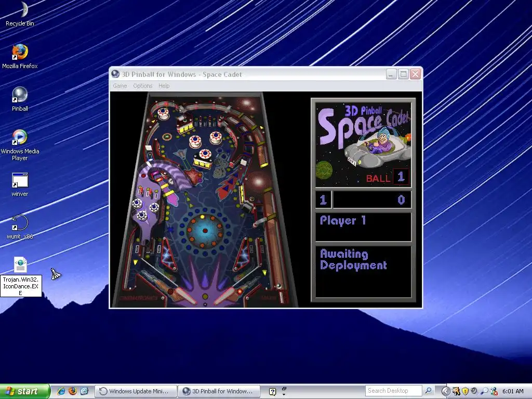Image resolution: width=532 pixels, height=399 pixels.
Task: Click the magnifier tray icon
Action: pos(484,391)
